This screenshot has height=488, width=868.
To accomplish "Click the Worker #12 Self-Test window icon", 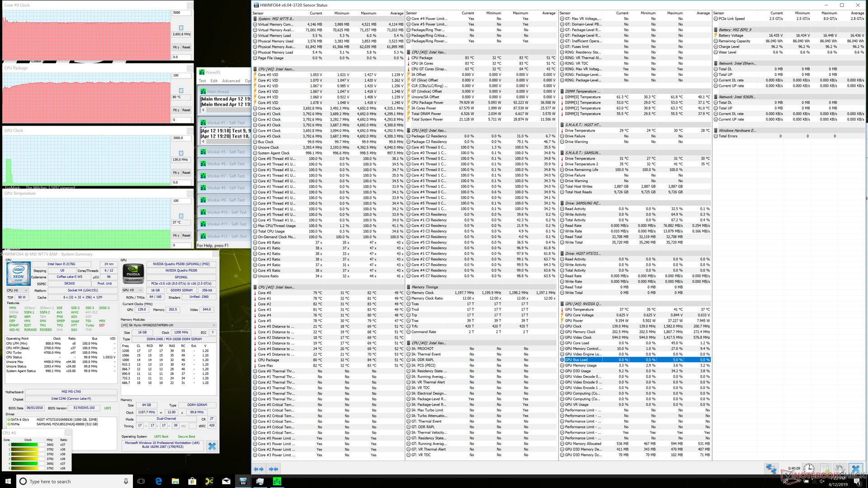I will [x=203, y=236].
